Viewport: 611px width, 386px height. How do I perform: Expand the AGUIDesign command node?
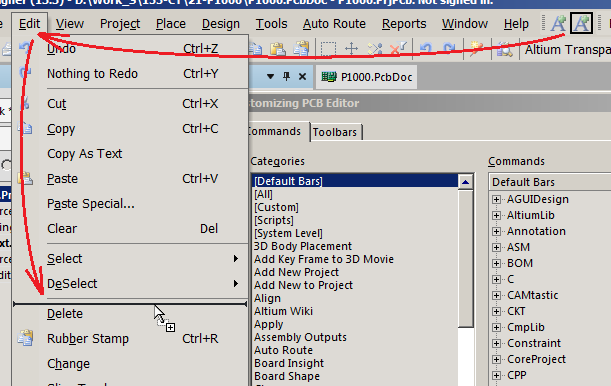(x=496, y=199)
